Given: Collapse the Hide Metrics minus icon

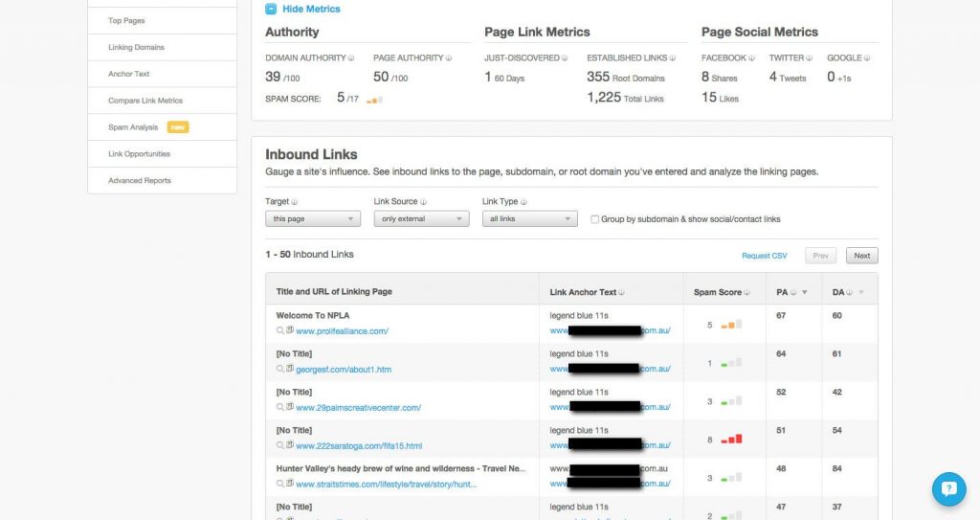Looking at the screenshot, I should (271, 9).
